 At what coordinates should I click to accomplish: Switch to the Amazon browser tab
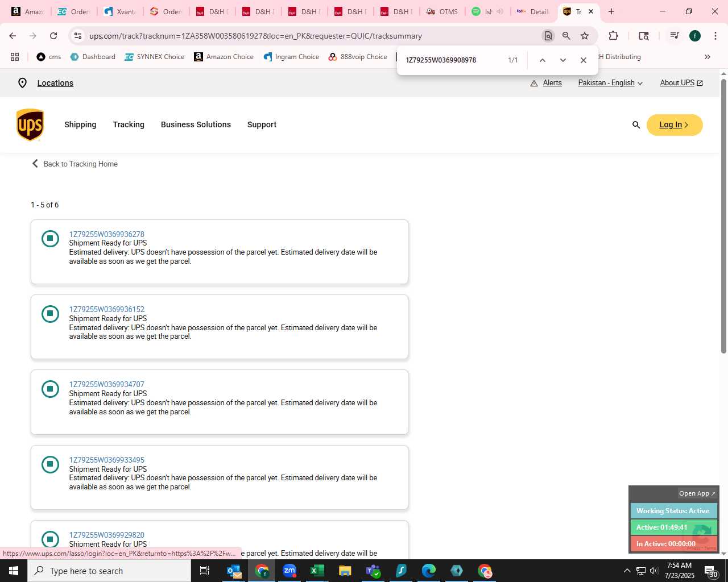[28, 11]
